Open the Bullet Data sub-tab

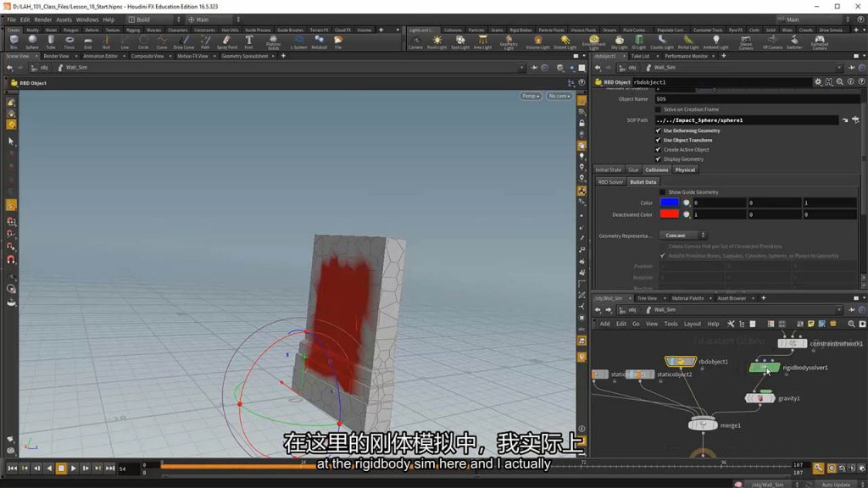tap(643, 182)
